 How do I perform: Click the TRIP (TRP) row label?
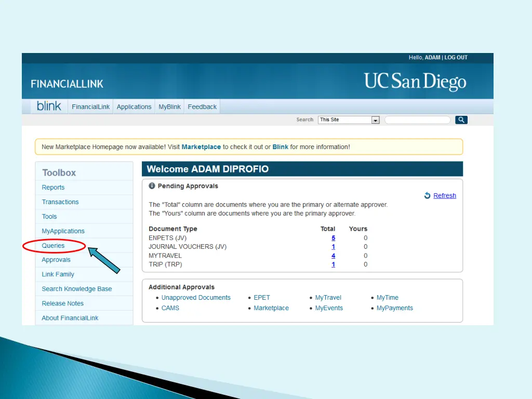(x=165, y=264)
